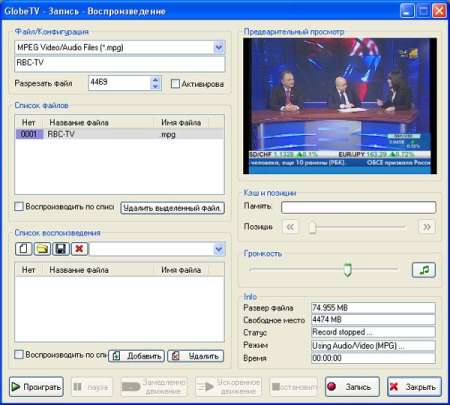The height and width of the screenshot is (405, 450).
Task: Check Воспроизводить по списку under playlist
Action: [x=19, y=354]
